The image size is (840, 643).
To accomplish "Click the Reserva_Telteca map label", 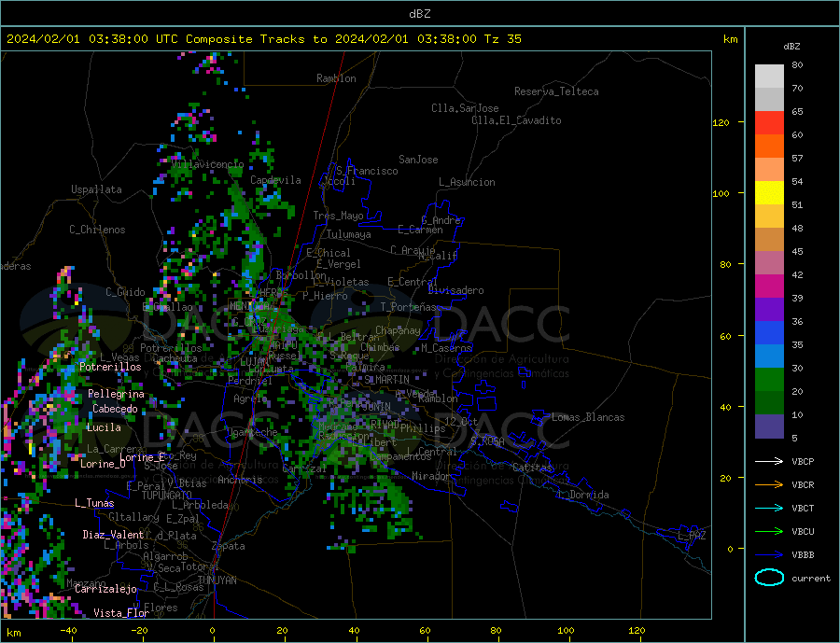I will 556,91.
